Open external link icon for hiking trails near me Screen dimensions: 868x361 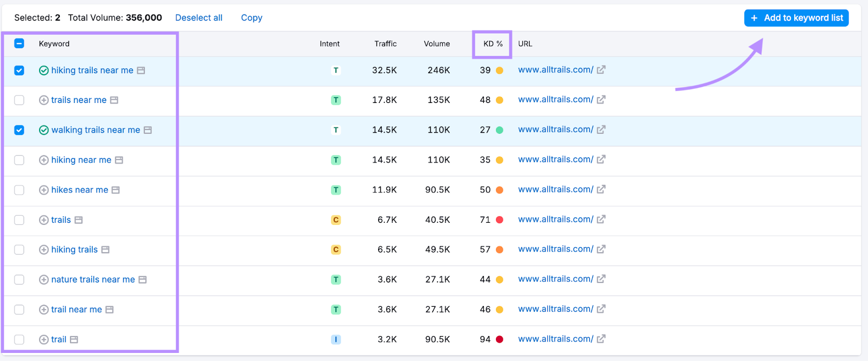pyautogui.click(x=601, y=70)
